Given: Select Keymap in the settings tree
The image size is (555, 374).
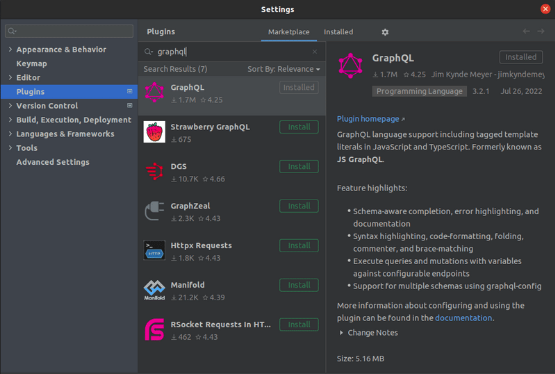Looking at the screenshot, I should click(x=32, y=64).
